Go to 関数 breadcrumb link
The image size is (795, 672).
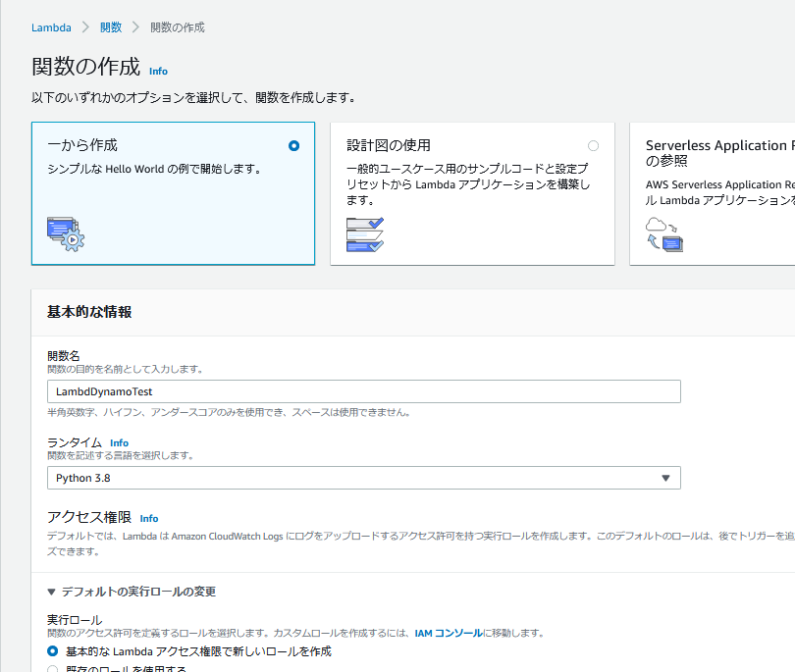(x=111, y=27)
